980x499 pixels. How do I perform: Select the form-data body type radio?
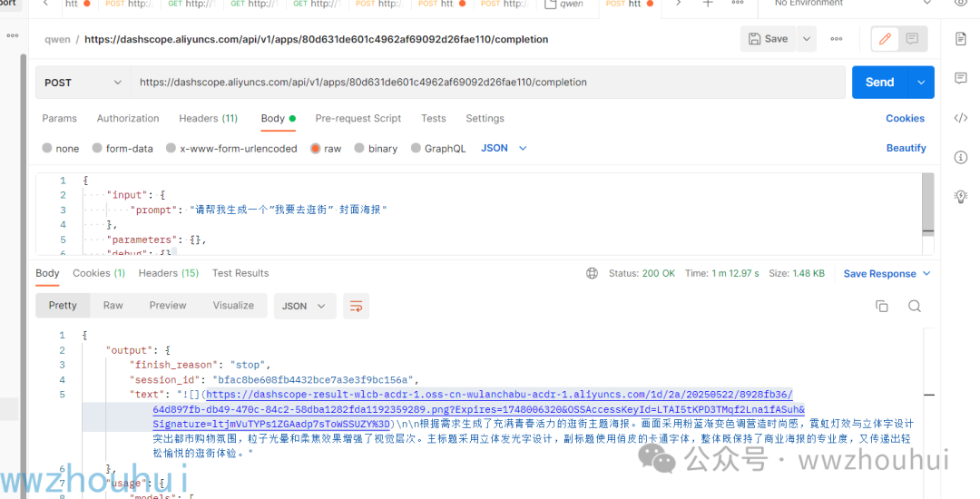pos(97,148)
